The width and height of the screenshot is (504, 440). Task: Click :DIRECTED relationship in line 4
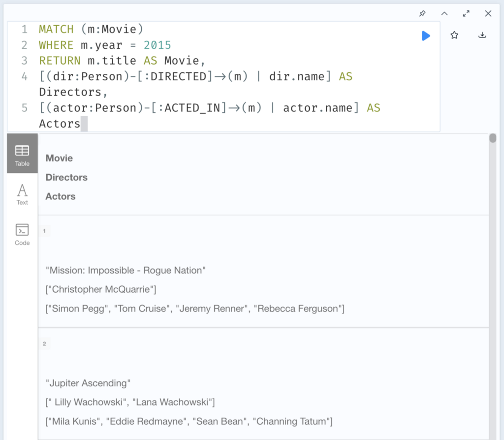175,76
